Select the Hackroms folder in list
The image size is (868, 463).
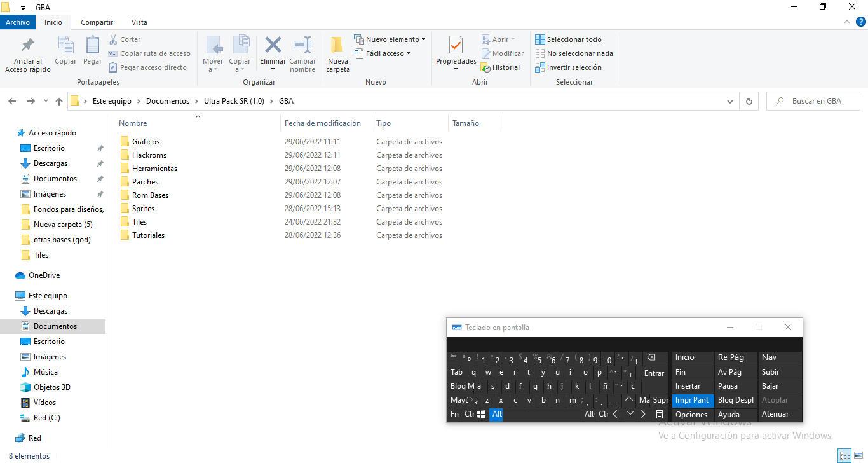[x=149, y=155]
